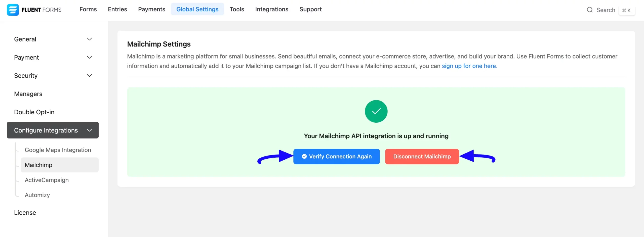Click the General label in sidebar
This screenshot has height=237, width=644.
point(25,39)
